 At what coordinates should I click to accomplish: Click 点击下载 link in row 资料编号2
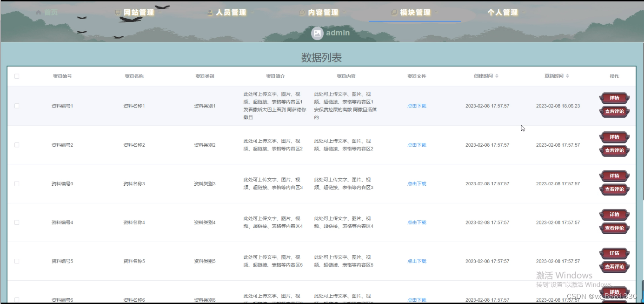pyautogui.click(x=417, y=145)
